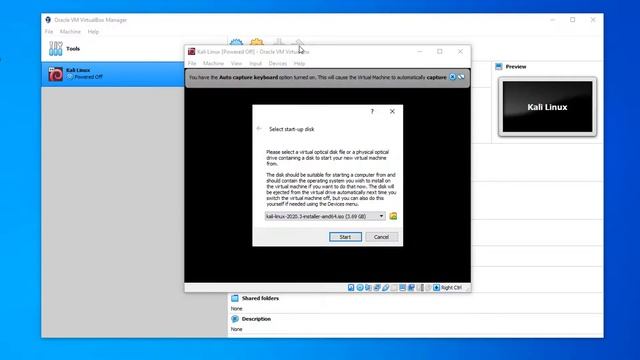Image resolution: width=640 pixels, height=360 pixels.
Task: Maximize the VirtualBox Manager window
Action: [573, 20]
